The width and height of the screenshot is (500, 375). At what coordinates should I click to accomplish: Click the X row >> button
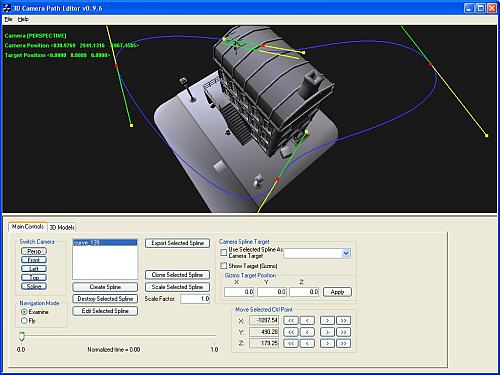point(343,321)
